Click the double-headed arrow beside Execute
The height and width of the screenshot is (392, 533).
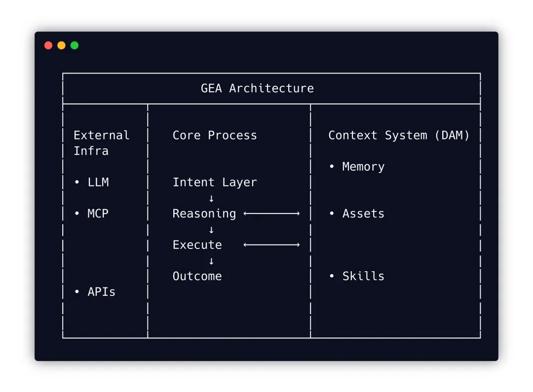tap(271, 245)
